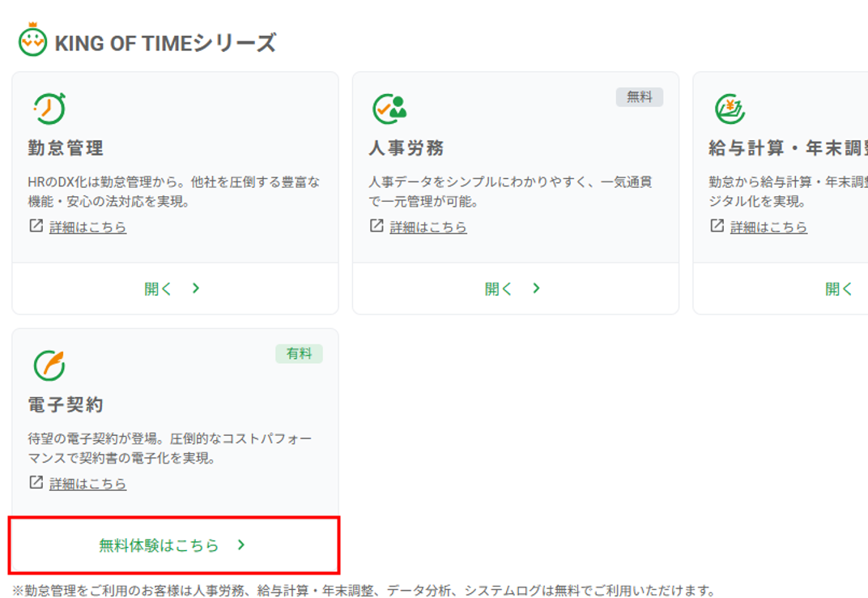Image resolution: width=868 pixels, height=598 pixels.
Task: Click 開く button on 給与計算 card
Action: [781, 288]
